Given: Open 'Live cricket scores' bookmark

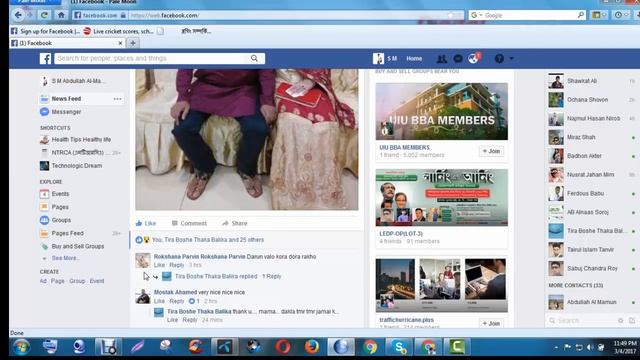Looking at the screenshot, I should tap(118, 31).
